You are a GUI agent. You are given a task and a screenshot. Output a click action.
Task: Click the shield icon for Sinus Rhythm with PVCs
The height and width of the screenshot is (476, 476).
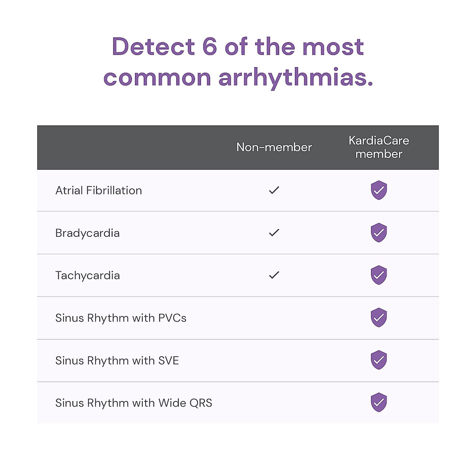pos(379,318)
